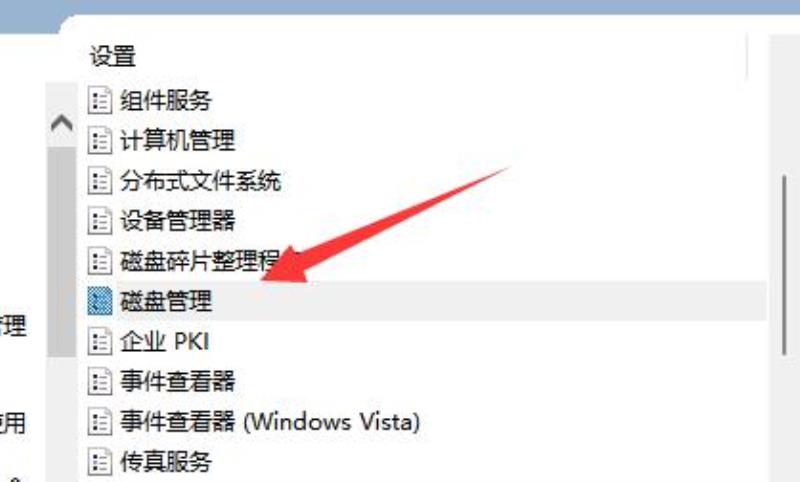Select the 组件服务 entry
This screenshot has height=482, width=800.
[166, 100]
